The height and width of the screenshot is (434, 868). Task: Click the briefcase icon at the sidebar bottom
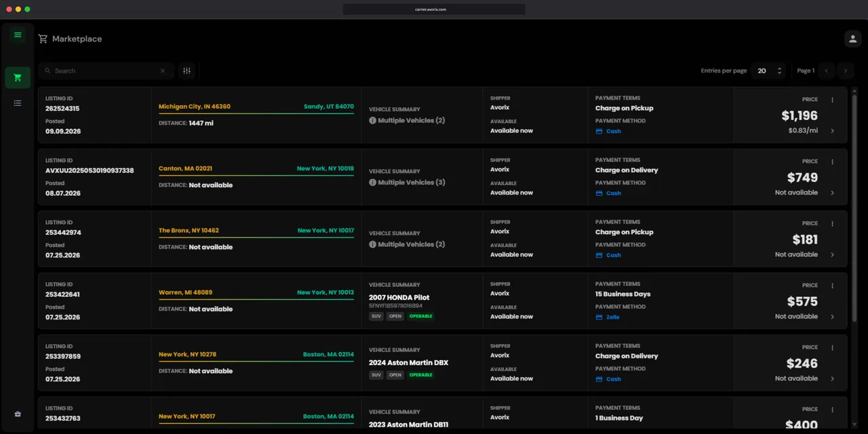18,414
